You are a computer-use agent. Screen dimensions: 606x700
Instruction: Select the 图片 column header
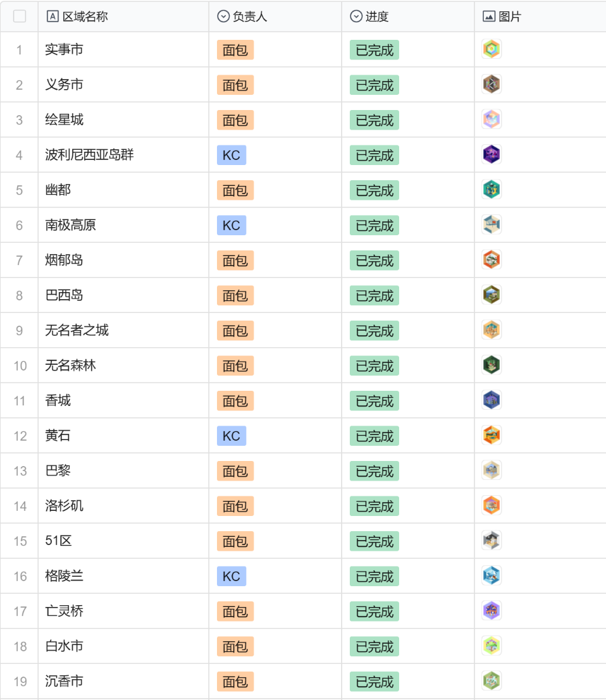click(510, 16)
